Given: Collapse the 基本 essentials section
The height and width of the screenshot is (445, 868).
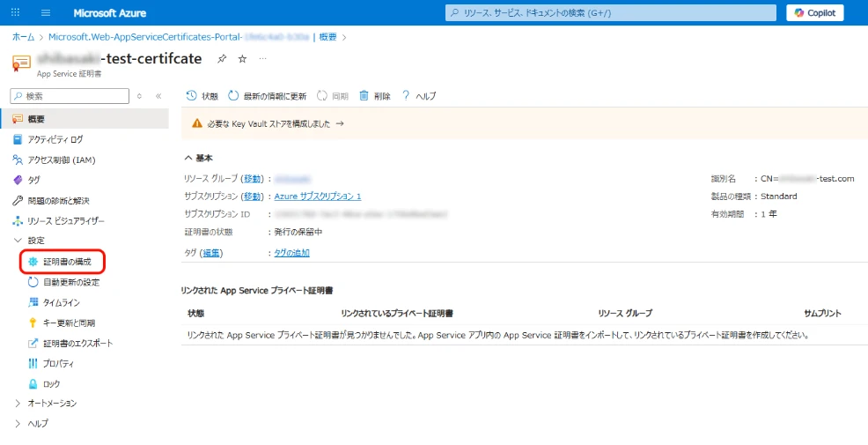Looking at the screenshot, I should pos(188,158).
